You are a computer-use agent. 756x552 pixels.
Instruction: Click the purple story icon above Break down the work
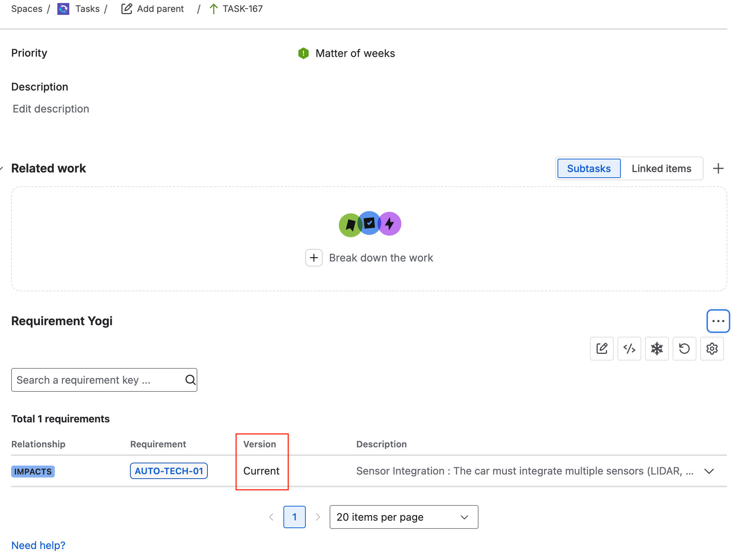389,223
